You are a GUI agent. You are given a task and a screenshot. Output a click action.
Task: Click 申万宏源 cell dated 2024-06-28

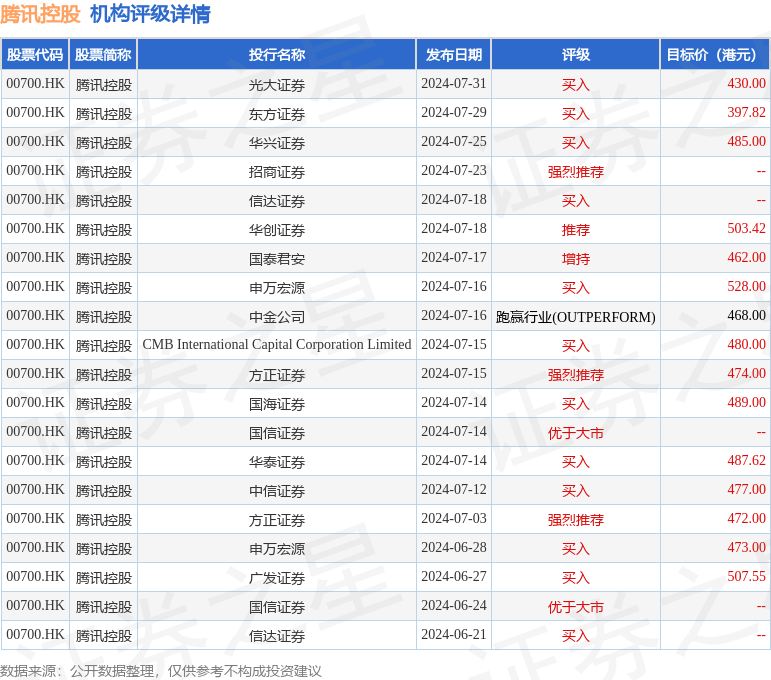coord(277,549)
